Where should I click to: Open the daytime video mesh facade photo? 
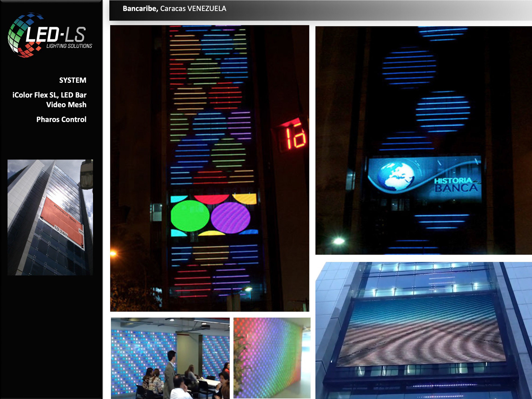423,330
